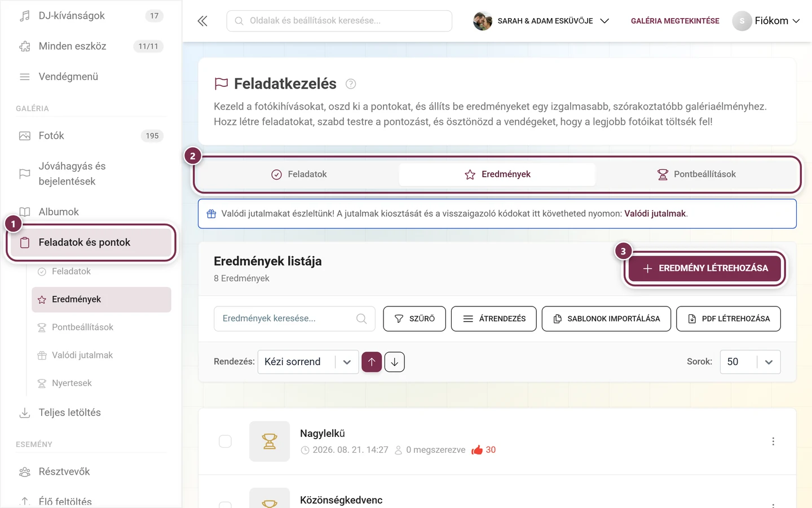Open Vendégmenü in the sidebar
Screen dimensions: 812x508
[91, 77]
